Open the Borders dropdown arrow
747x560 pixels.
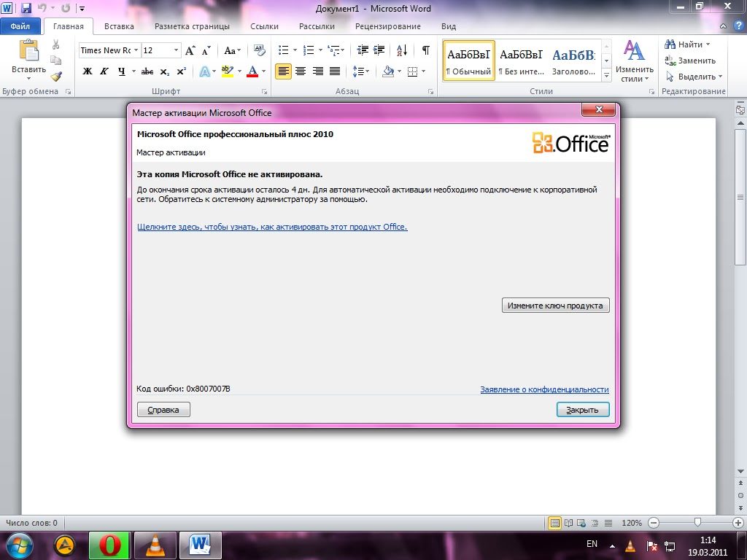coord(424,71)
